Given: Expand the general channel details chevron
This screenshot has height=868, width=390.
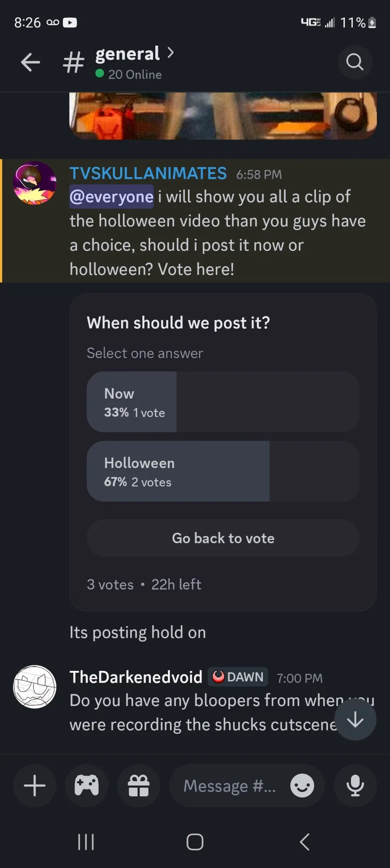Looking at the screenshot, I should [x=171, y=53].
